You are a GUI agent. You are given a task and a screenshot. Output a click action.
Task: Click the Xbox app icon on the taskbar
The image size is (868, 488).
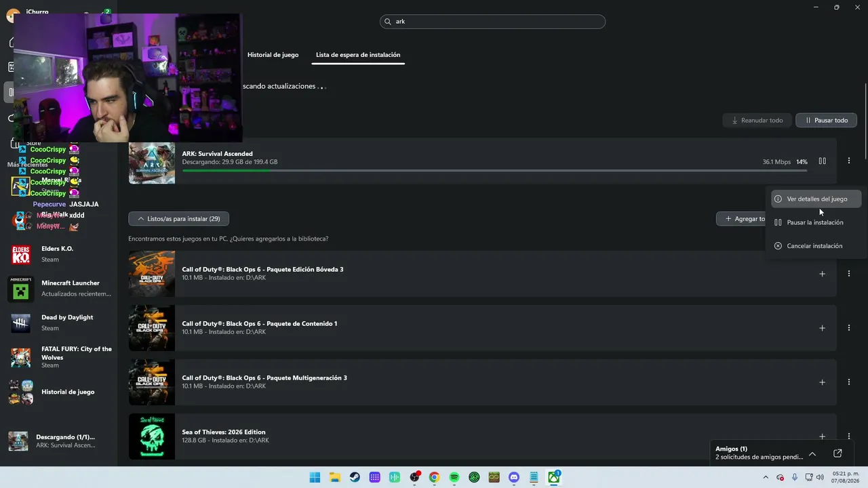tap(554, 477)
